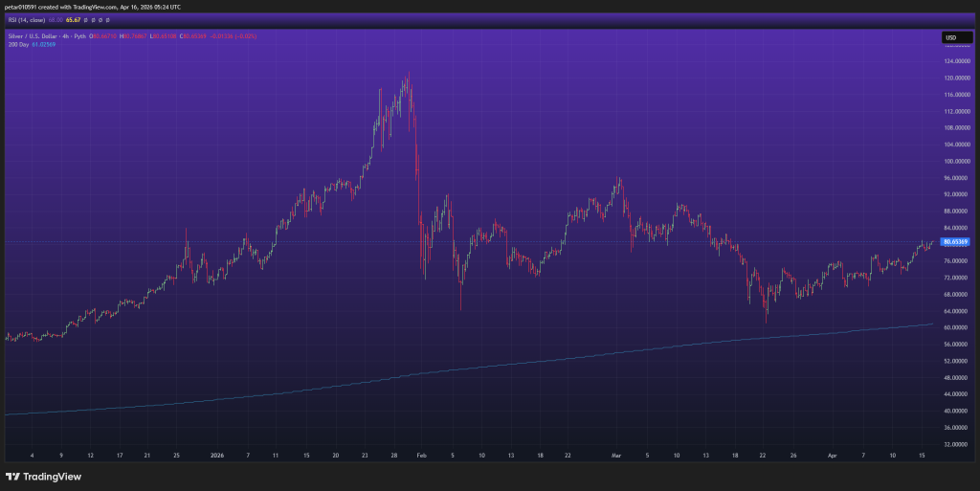This screenshot has height=491, width=980.
Task: Click the 104.00000 price axis label
Action: pyautogui.click(x=957, y=145)
